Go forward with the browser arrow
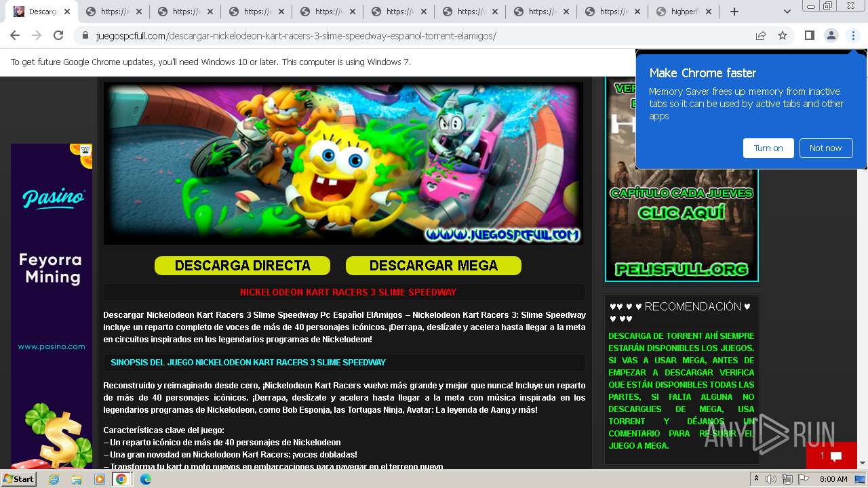The height and width of the screenshot is (488, 868). tap(37, 35)
